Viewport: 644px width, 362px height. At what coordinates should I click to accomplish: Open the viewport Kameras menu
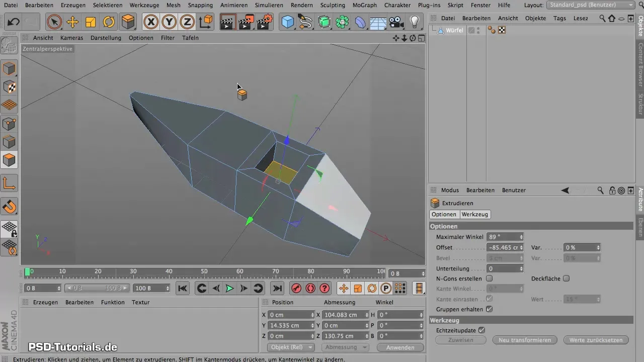pos(71,38)
